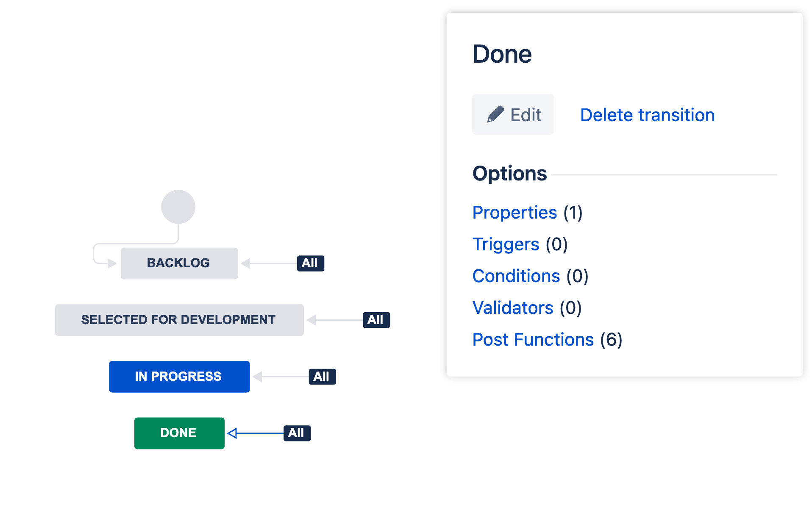Image resolution: width=812 pixels, height=510 pixels.
Task: Click the All label next to Backlog
Action: click(310, 263)
